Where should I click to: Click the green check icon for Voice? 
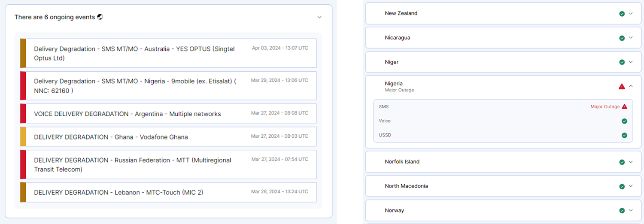(x=624, y=121)
